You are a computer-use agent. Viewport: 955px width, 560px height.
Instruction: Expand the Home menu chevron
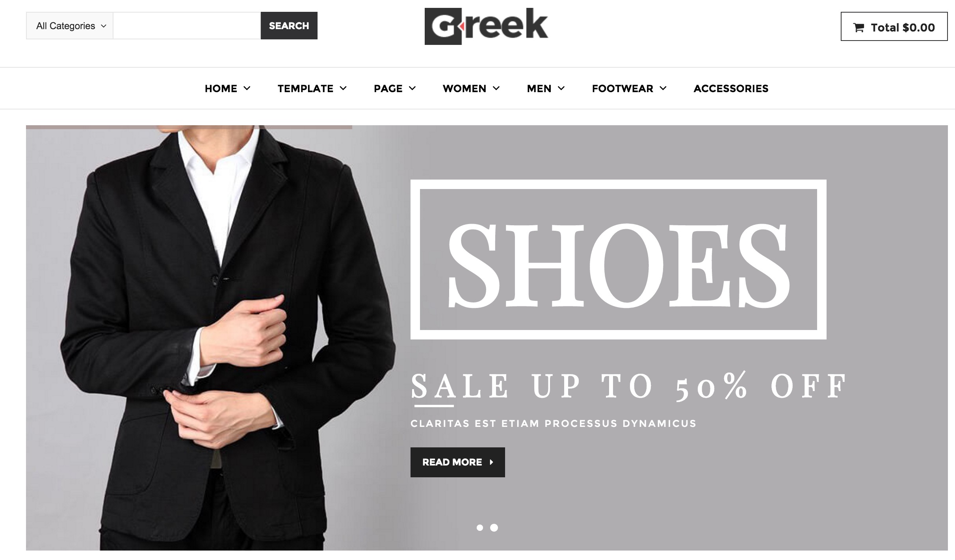[x=247, y=88]
